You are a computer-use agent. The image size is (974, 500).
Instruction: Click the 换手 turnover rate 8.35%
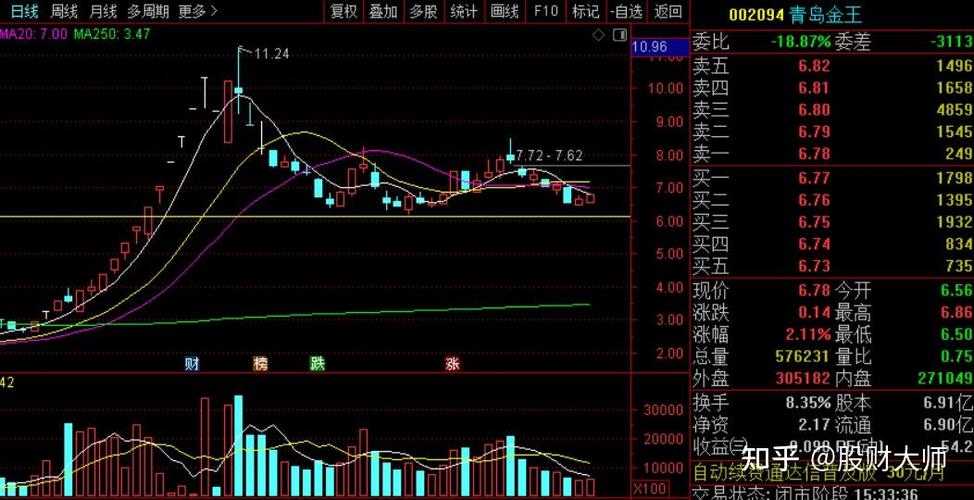coord(808,402)
